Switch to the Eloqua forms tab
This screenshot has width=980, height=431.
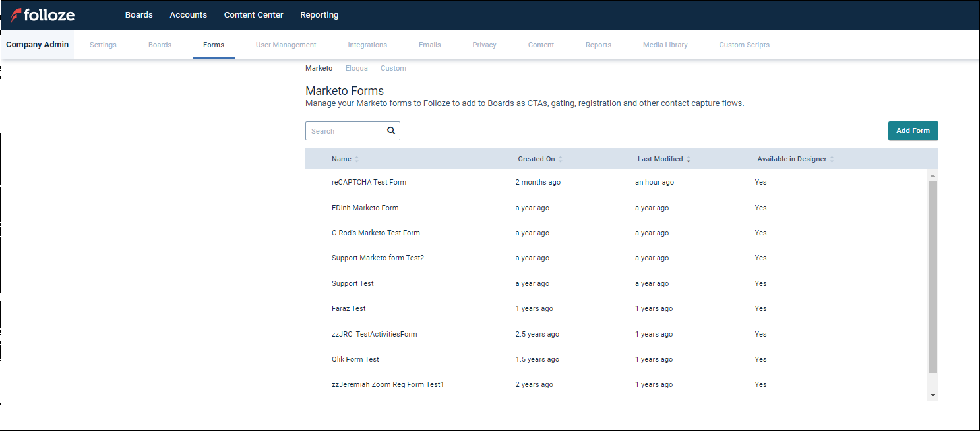tap(356, 68)
